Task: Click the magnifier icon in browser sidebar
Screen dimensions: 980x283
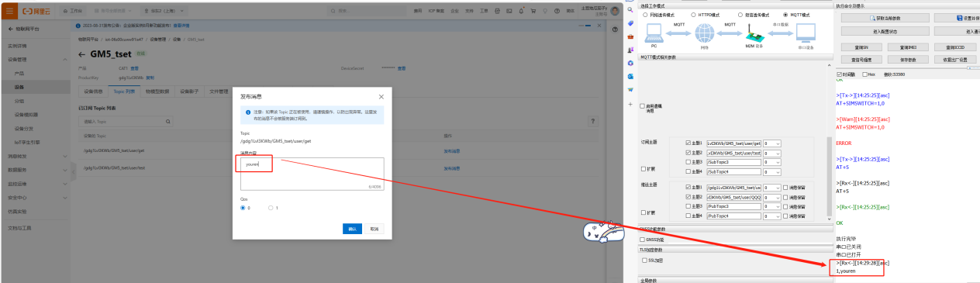Action: click(x=630, y=10)
